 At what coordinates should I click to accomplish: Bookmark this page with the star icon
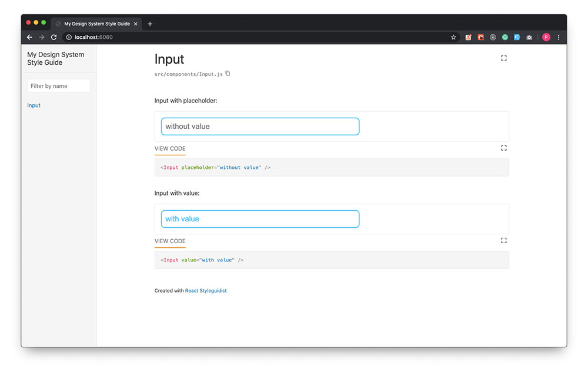point(453,37)
